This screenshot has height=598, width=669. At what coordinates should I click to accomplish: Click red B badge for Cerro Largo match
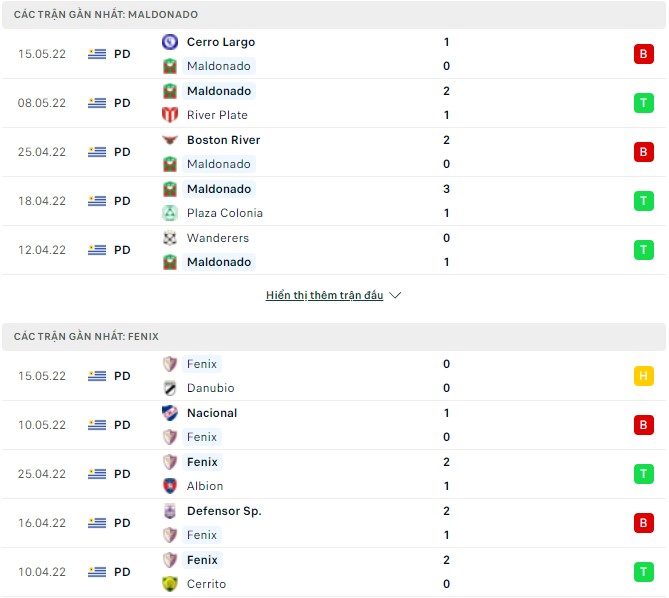point(643,54)
